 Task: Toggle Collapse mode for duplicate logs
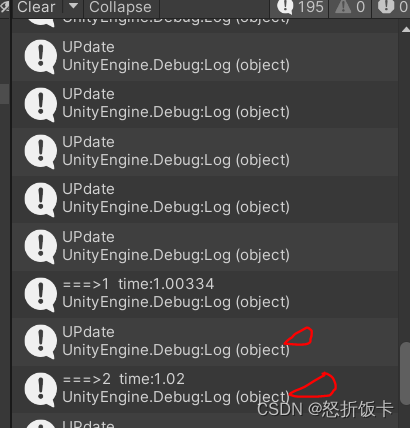(120, 7)
